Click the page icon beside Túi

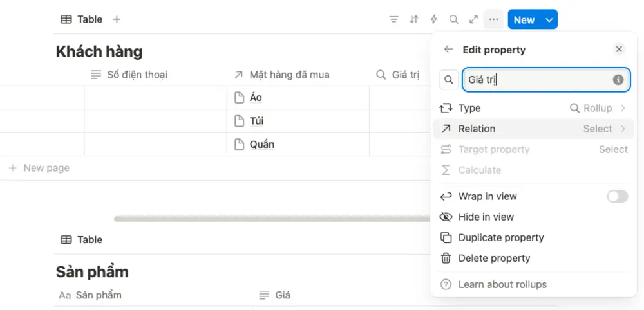[x=239, y=121]
